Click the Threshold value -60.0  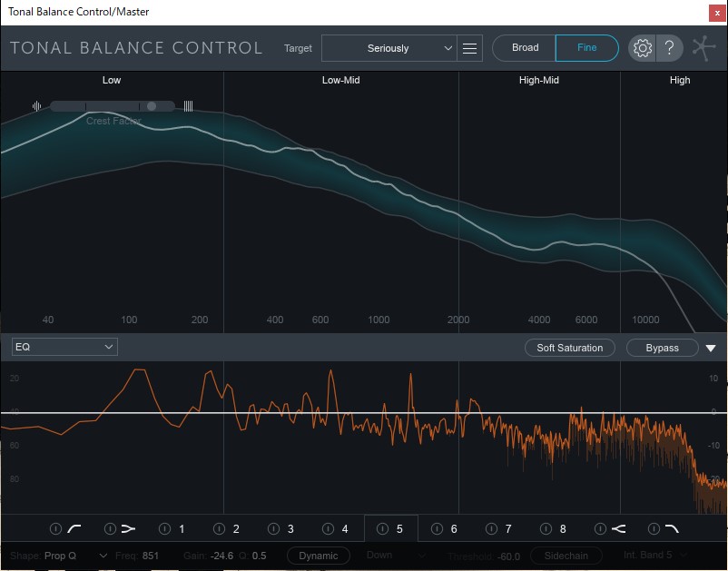[x=507, y=556]
